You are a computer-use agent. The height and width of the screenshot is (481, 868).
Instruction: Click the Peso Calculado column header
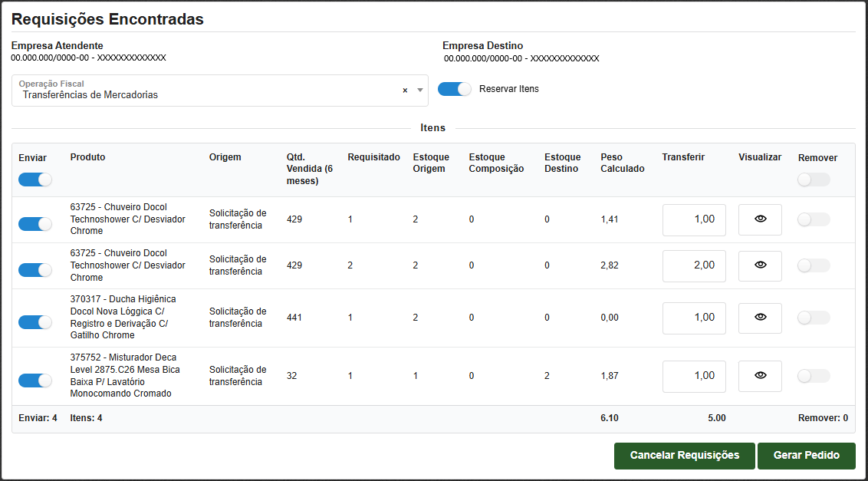(622, 163)
